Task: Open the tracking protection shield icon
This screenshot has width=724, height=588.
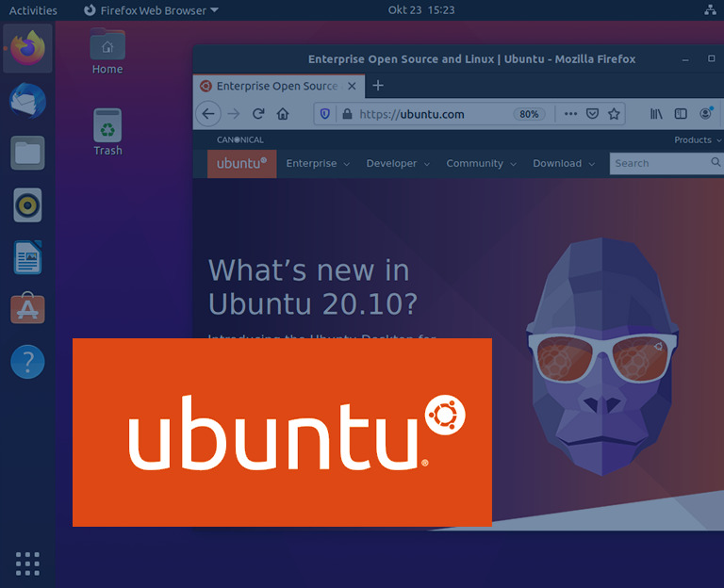Action: coord(325,113)
